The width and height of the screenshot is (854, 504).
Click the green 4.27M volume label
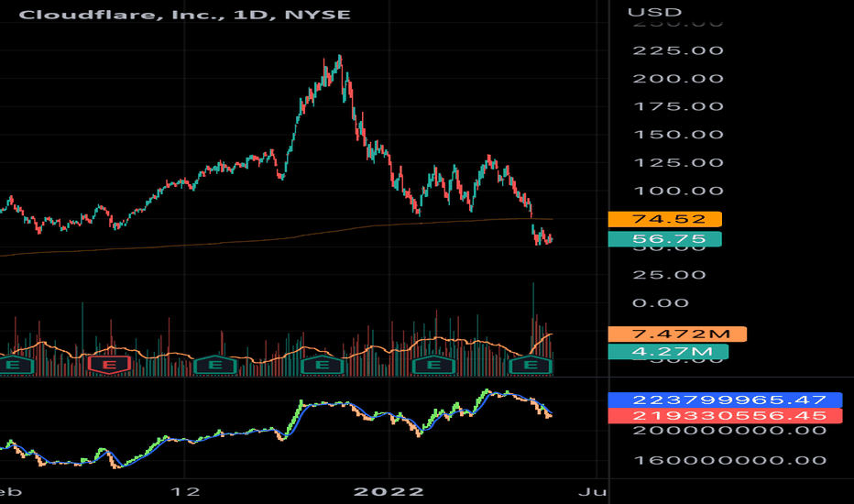coord(668,352)
